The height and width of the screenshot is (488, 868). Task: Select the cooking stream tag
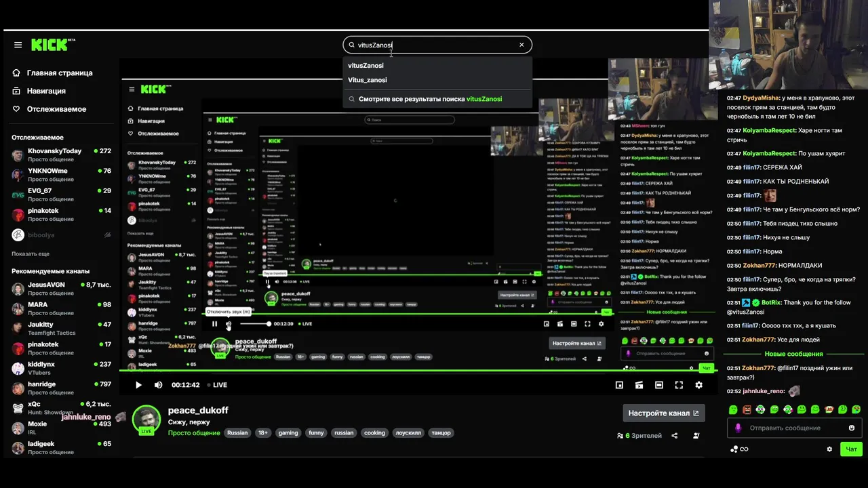pyautogui.click(x=374, y=432)
